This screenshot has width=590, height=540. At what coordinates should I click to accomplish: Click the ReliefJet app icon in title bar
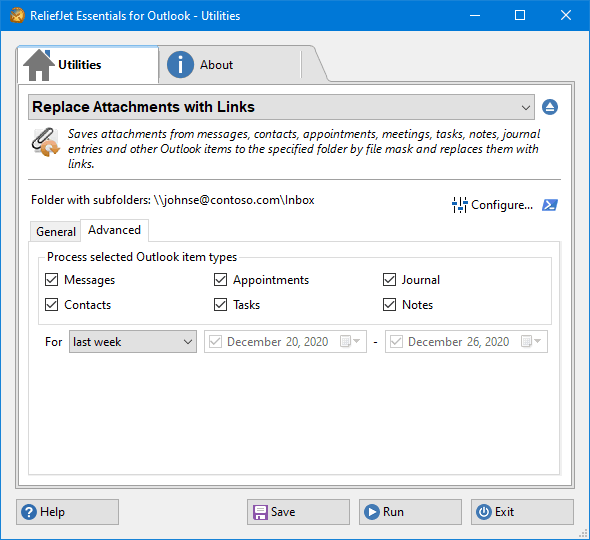click(x=17, y=15)
